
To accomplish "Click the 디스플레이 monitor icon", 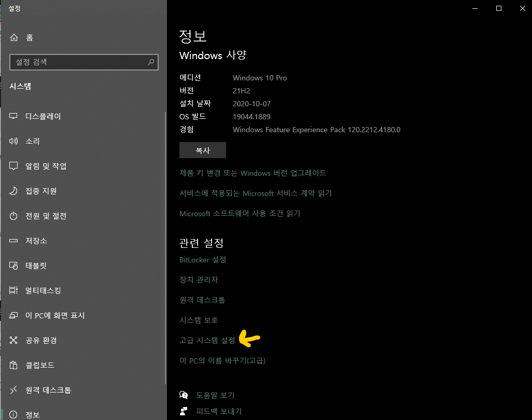I will [x=13, y=116].
